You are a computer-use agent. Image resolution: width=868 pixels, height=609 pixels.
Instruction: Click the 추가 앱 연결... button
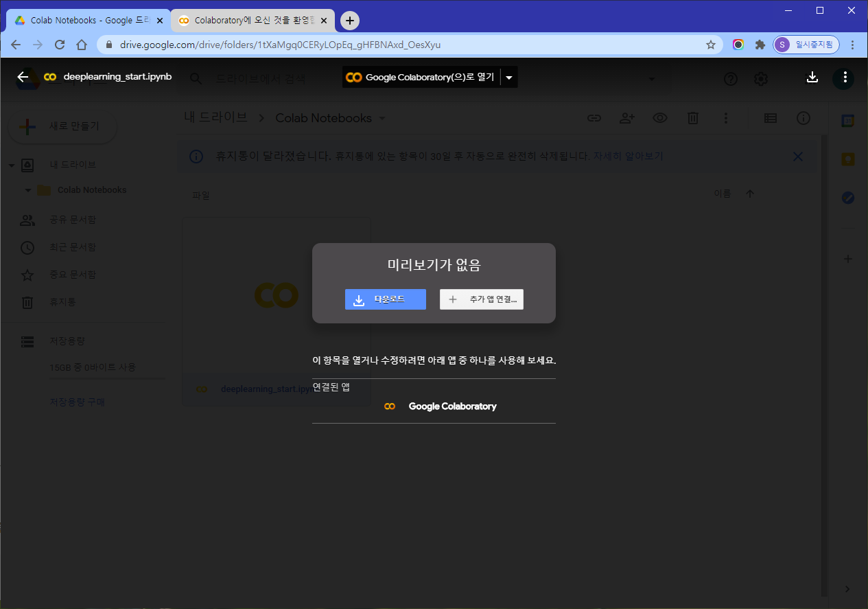(482, 299)
